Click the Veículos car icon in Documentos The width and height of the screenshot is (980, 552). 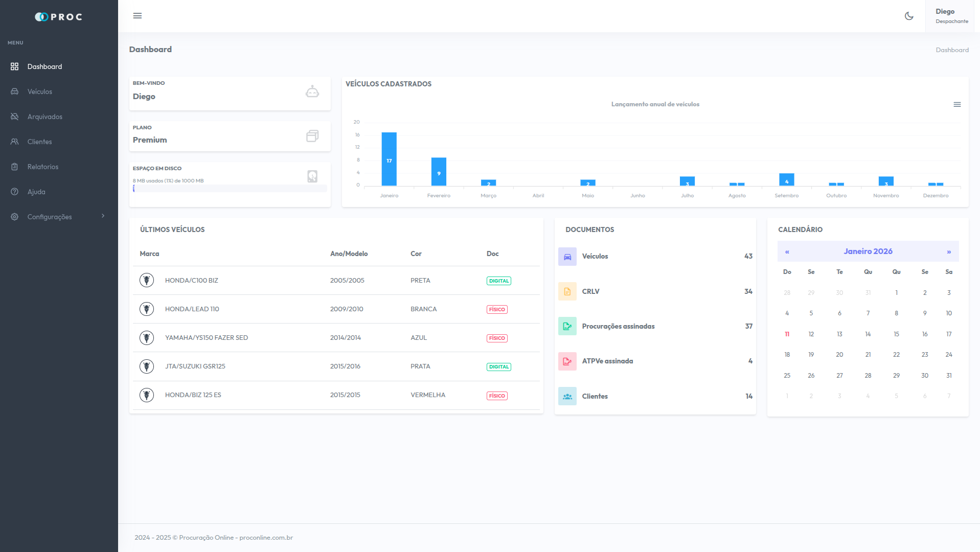pyautogui.click(x=567, y=257)
